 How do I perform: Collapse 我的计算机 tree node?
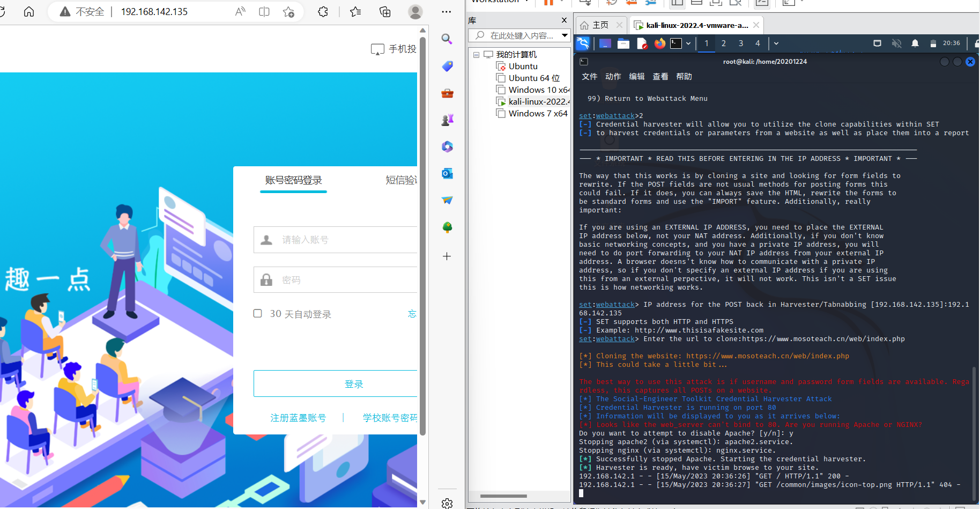(476, 55)
